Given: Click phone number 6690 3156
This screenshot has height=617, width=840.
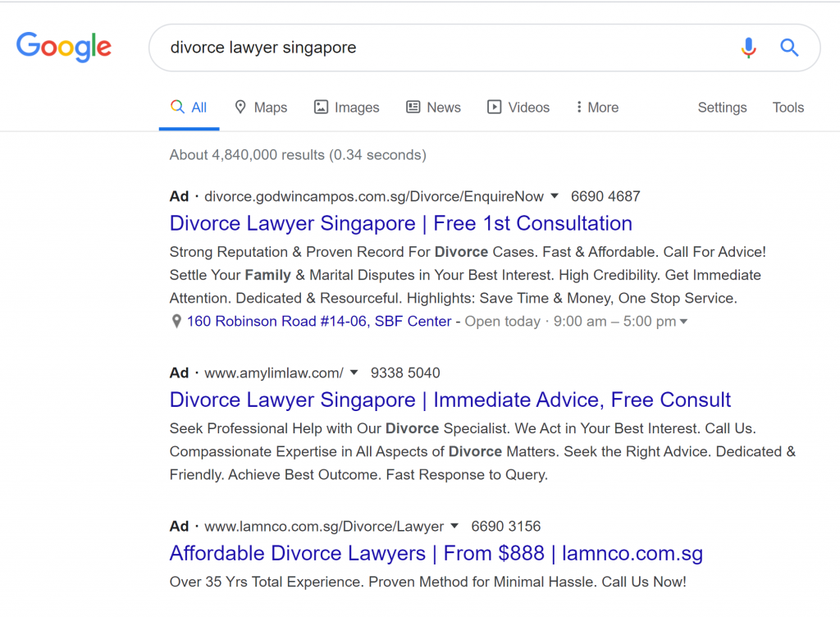Looking at the screenshot, I should 505,527.
